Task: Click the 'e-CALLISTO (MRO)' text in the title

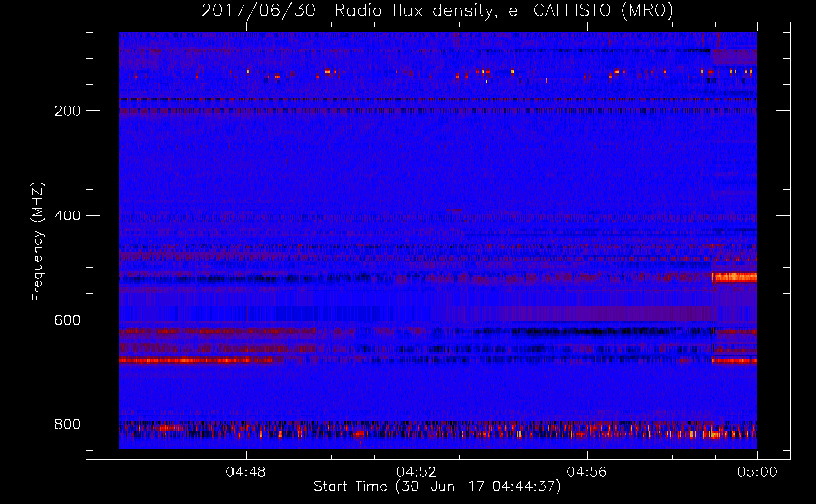Action: coord(591,10)
